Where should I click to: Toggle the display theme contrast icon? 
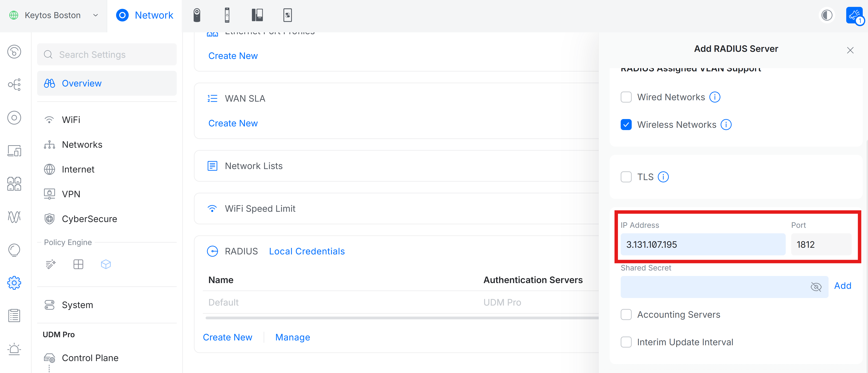click(827, 15)
